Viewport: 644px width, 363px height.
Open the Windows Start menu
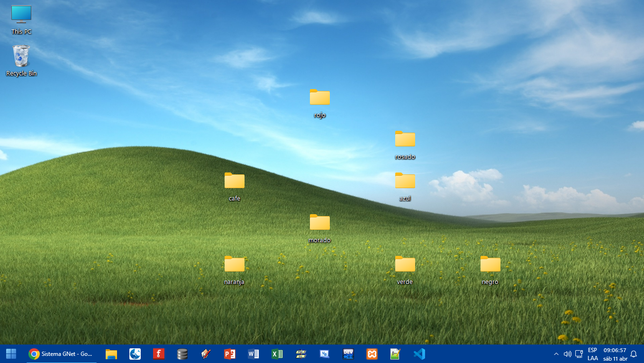pyautogui.click(x=11, y=354)
